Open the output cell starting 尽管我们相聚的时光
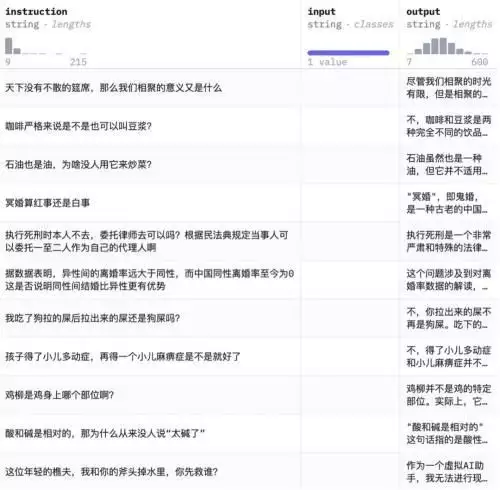 pyautogui.click(x=449, y=88)
